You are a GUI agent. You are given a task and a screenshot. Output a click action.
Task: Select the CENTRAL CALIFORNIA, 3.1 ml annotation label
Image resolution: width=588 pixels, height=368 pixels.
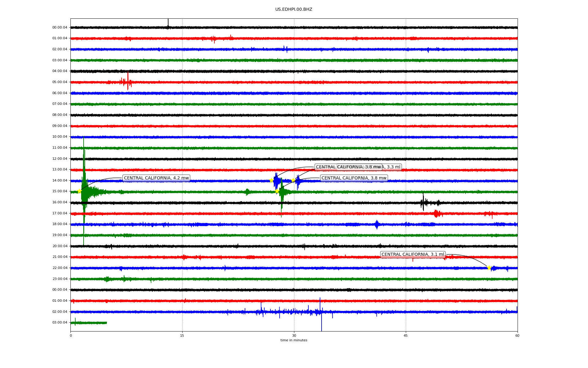click(x=413, y=255)
